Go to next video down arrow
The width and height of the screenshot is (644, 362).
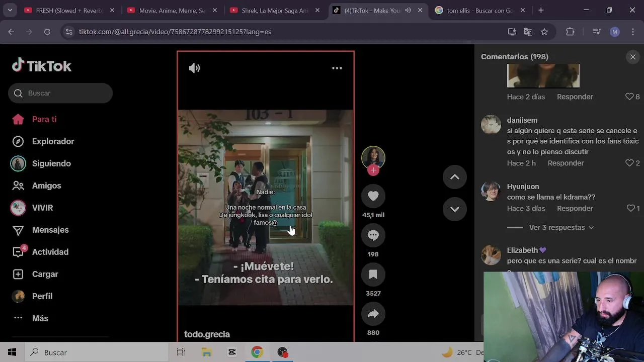click(455, 209)
